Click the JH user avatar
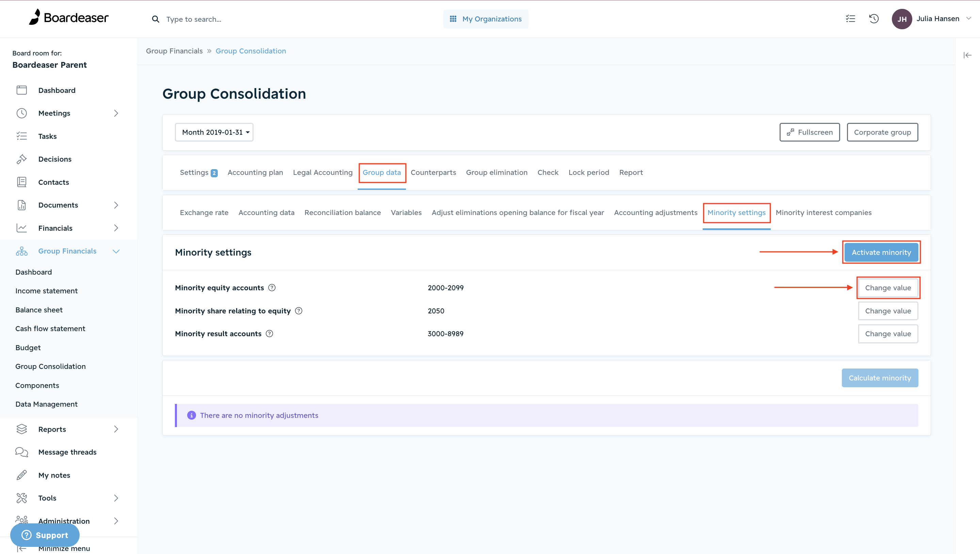The width and height of the screenshot is (980, 554). tap(902, 19)
